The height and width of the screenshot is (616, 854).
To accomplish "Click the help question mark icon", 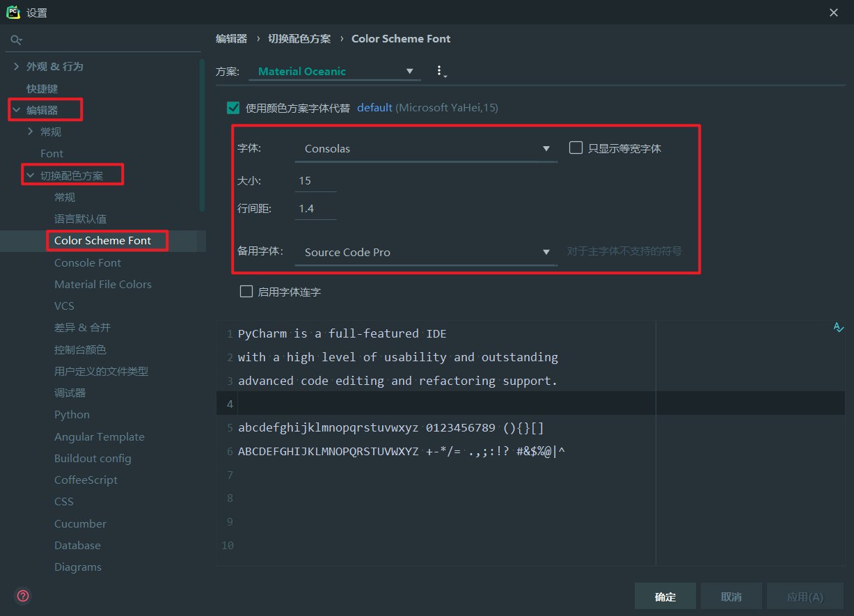I will pos(23,596).
